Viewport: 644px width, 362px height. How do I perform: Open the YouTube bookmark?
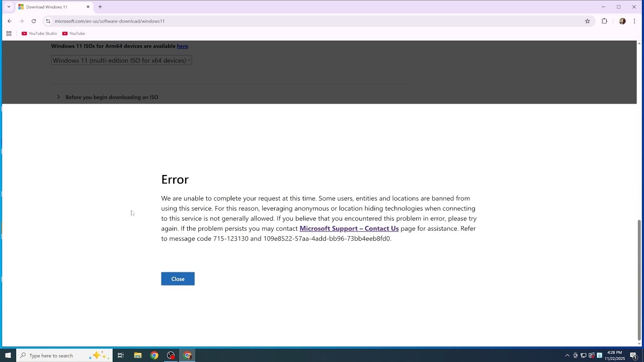click(x=73, y=34)
